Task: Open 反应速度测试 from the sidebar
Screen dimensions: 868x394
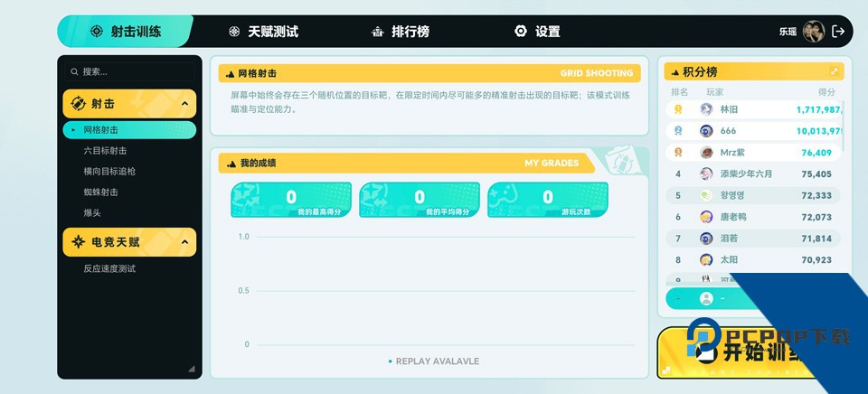Action: point(109,268)
